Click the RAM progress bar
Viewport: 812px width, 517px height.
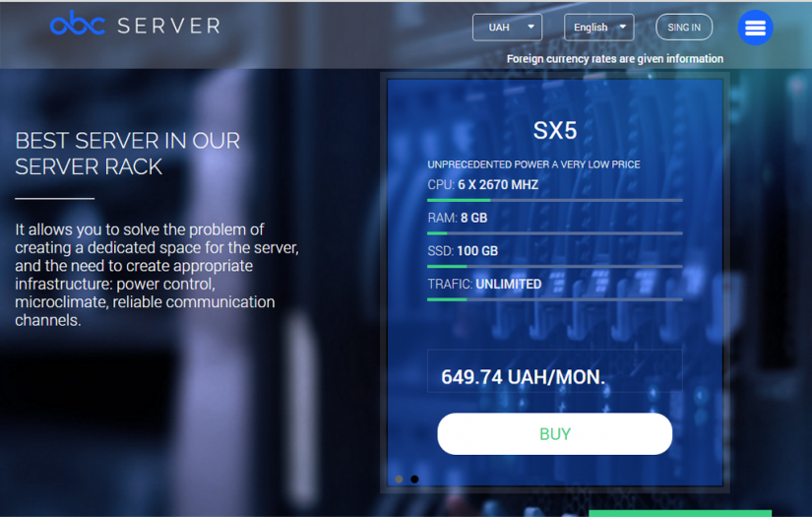click(x=555, y=233)
